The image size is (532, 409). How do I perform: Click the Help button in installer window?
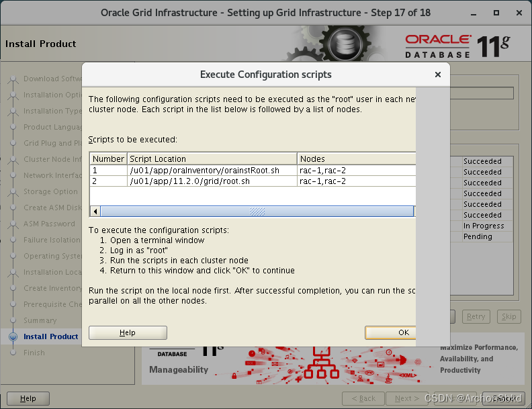click(x=28, y=398)
